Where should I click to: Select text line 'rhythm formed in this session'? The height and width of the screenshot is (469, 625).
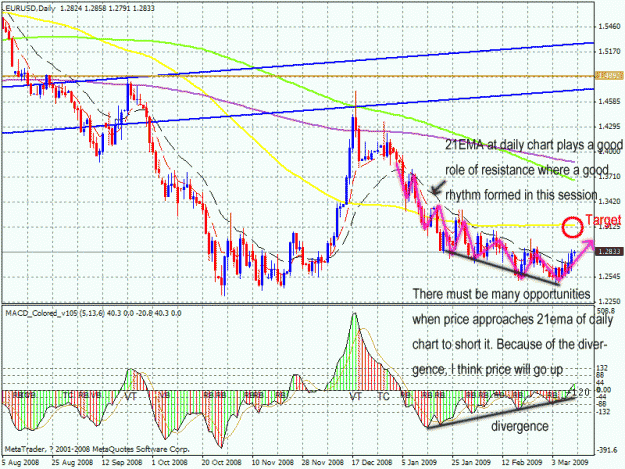[521, 195]
